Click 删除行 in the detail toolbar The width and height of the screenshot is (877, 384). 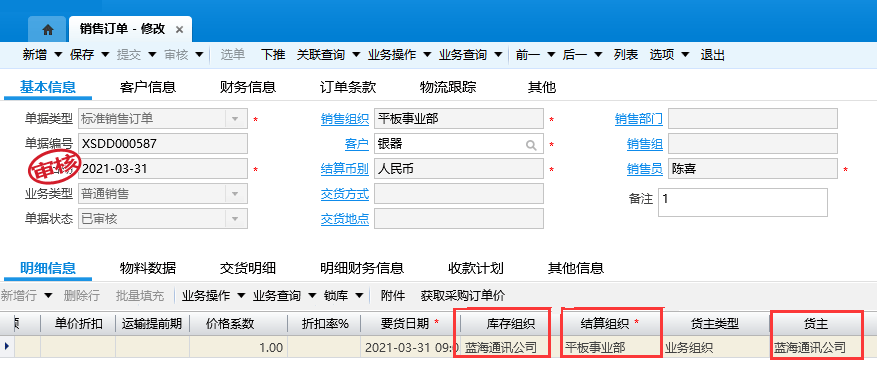tap(82, 296)
